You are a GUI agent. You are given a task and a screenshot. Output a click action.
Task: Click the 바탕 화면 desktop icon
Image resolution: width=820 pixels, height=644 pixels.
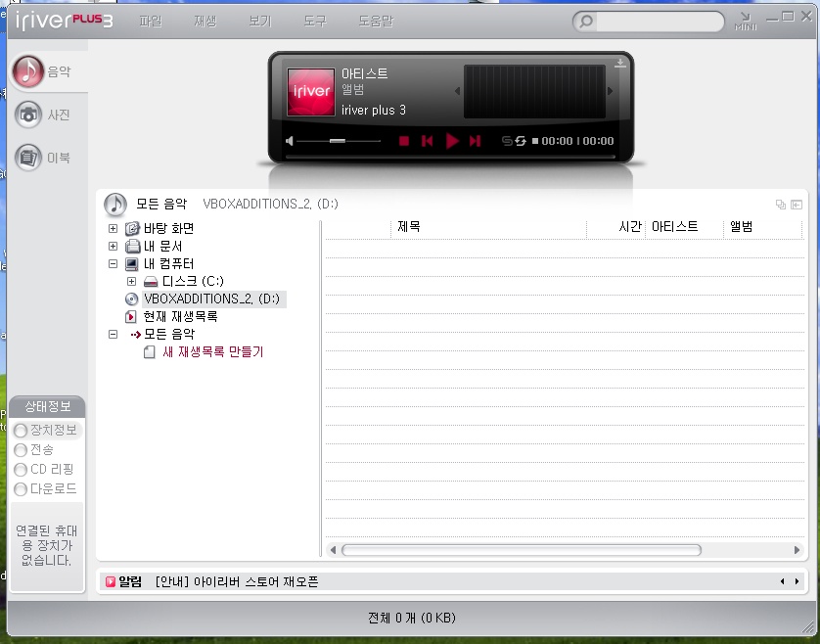(x=132, y=229)
